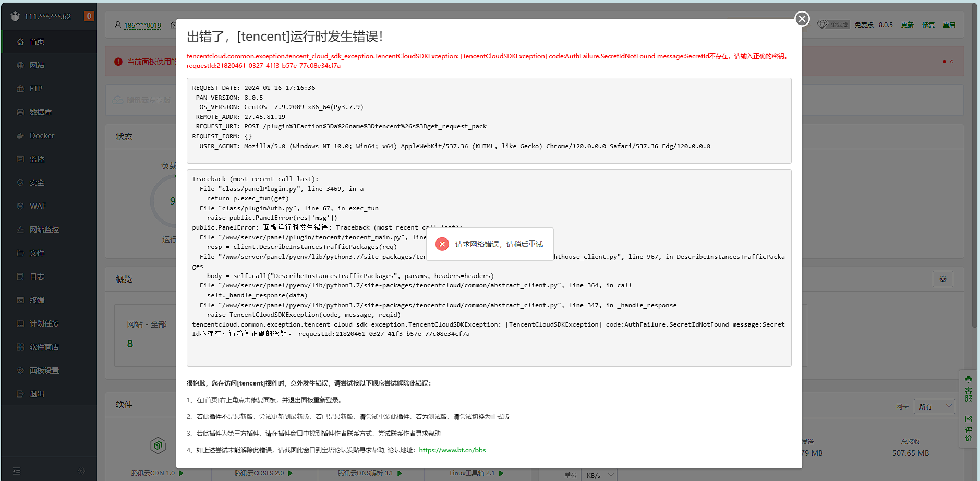Open the 所有 network card dropdown
Screen dimensions: 980x481
click(x=935, y=406)
